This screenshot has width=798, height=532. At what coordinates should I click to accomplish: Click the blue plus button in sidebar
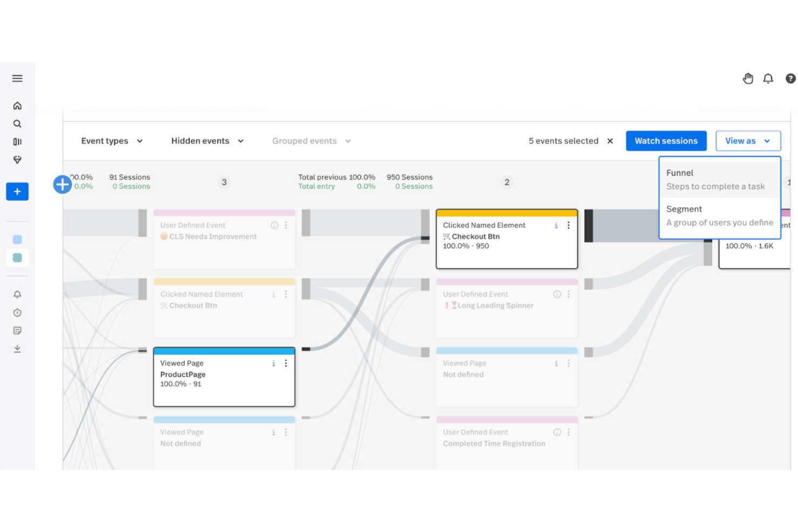point(17,191)
